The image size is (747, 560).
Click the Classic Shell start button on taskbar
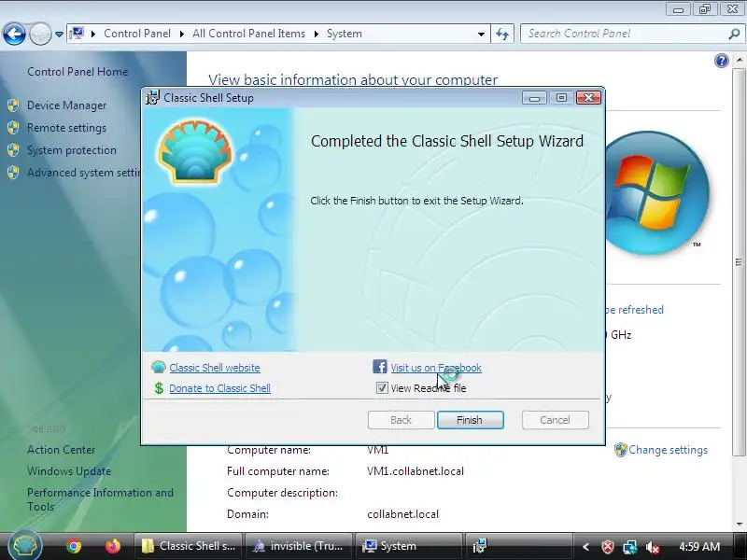point(25,545)
